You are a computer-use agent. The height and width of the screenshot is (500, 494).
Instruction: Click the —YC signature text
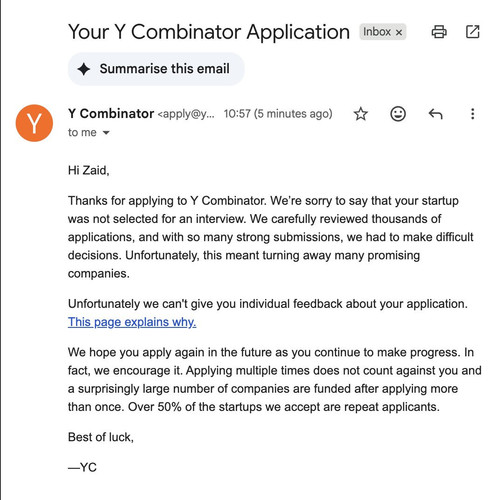[82, 467]
